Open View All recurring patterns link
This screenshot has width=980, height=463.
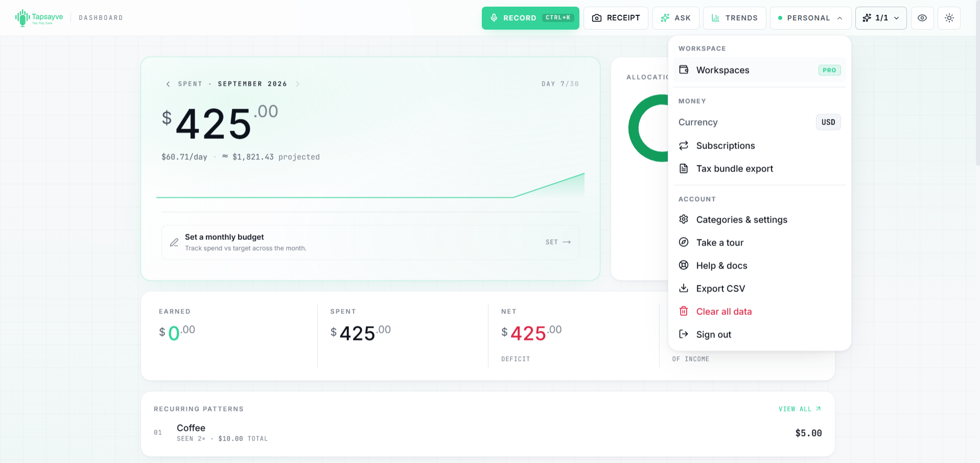[800, 409]
